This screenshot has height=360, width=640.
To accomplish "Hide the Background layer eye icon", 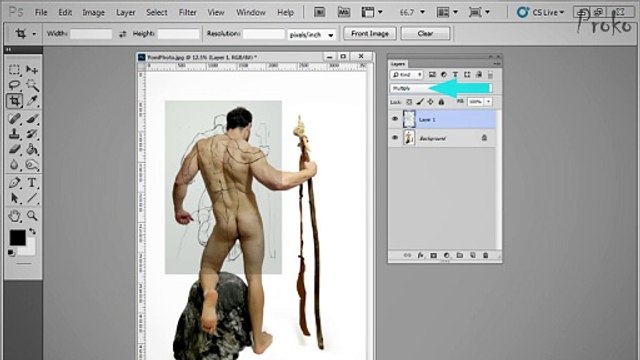I will click(x=395, y=138).
